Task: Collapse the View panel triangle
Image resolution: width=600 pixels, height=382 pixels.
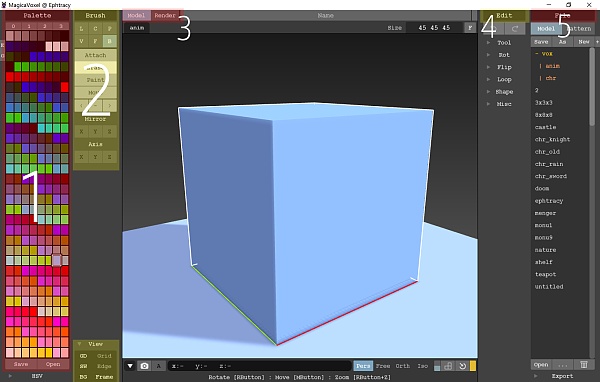Action: [79, 344]
